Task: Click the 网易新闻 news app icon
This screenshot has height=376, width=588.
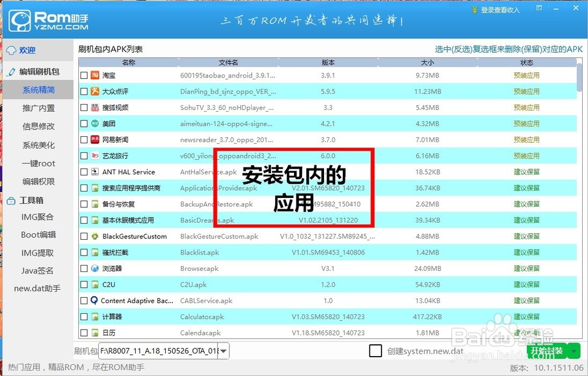Action: [x=94, y=140]
